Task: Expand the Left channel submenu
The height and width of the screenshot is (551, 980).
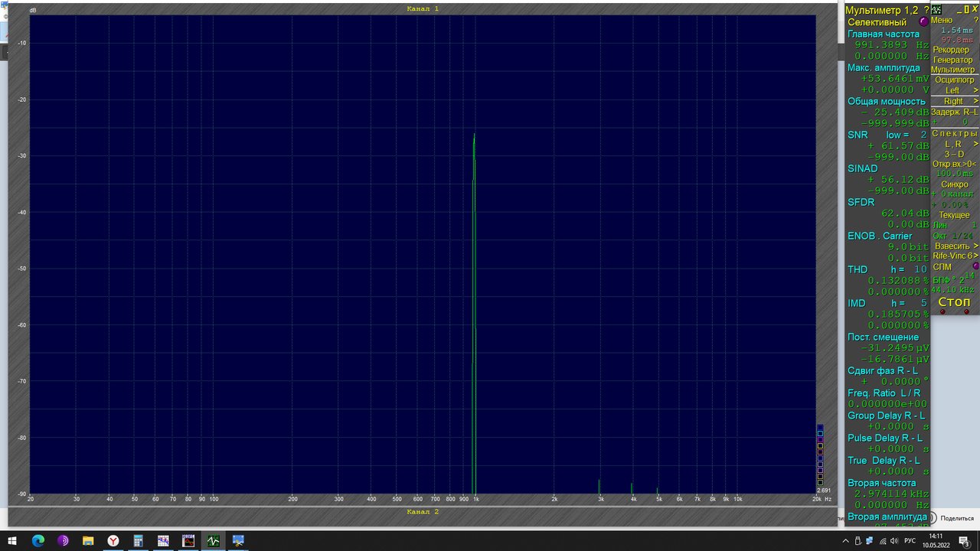Action: point(954,90)
